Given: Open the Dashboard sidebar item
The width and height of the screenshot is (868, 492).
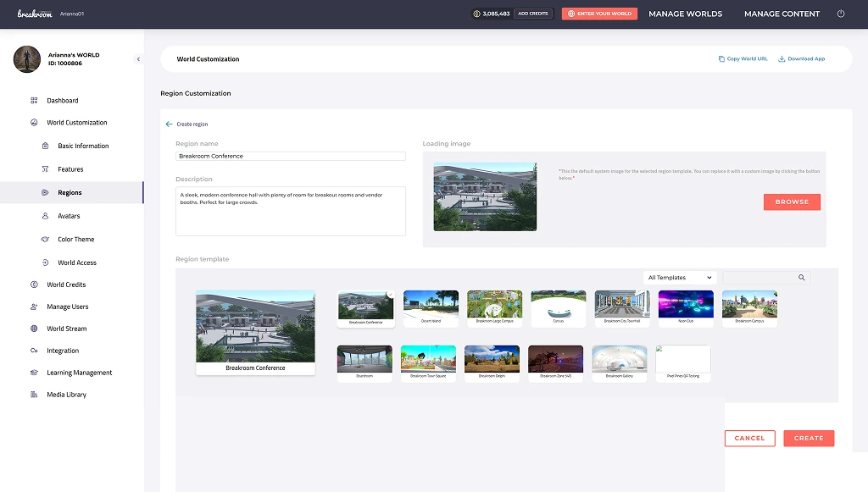Looking at the screenshot, I should coord(62,101).
